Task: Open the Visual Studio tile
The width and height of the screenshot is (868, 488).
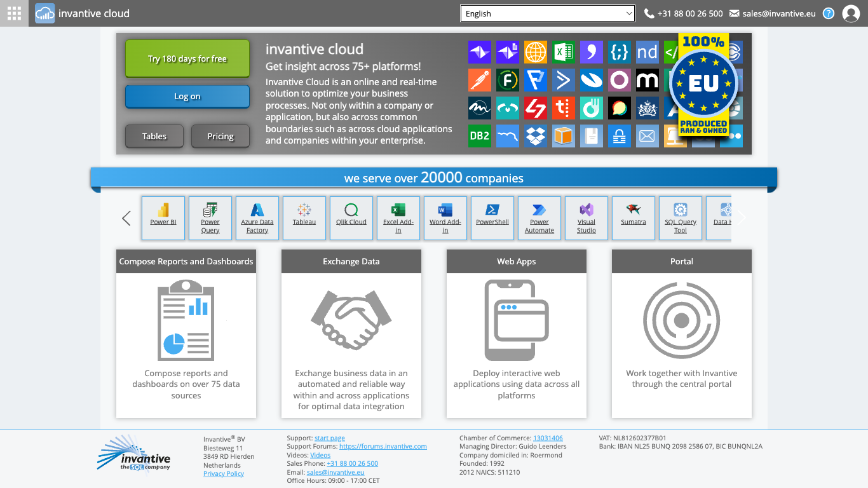Action: 587,218
